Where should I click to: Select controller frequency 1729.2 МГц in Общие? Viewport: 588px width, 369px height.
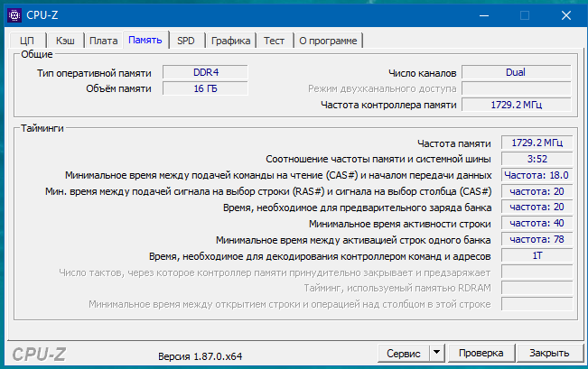[x=516, y=105]
